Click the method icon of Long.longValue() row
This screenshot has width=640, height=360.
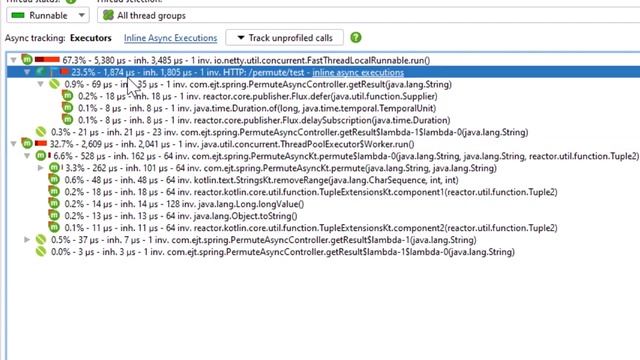(54, 203)
